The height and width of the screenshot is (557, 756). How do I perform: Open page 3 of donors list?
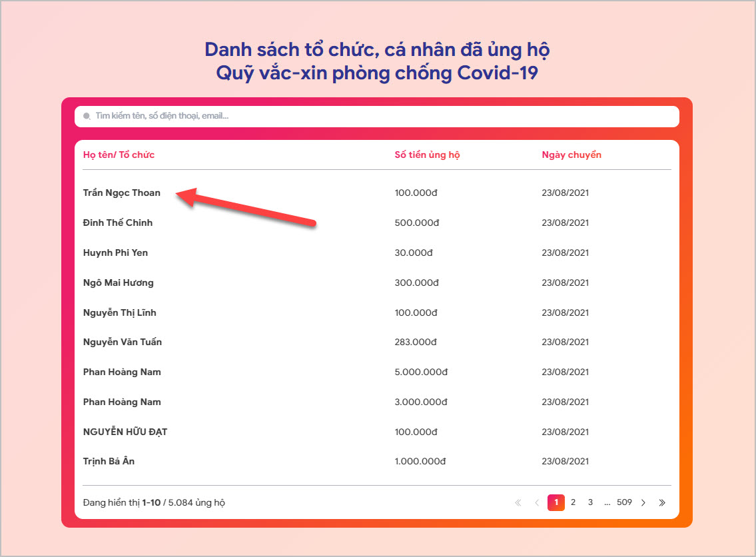(590, 502)
